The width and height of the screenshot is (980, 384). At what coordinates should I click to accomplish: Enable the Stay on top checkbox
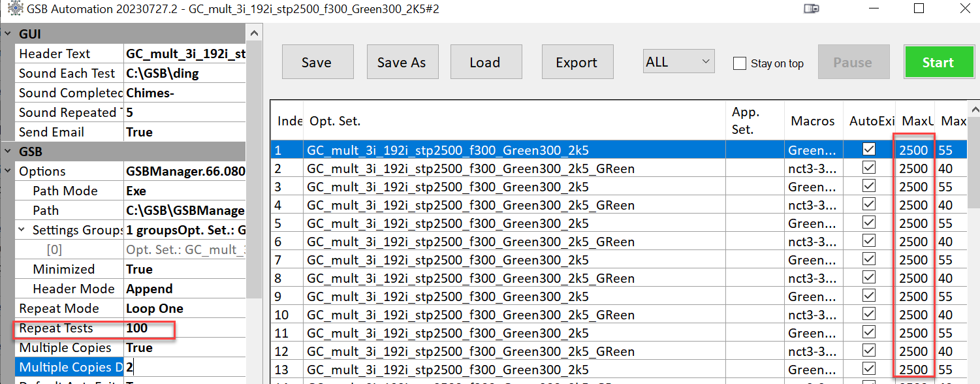coord(740,63)
